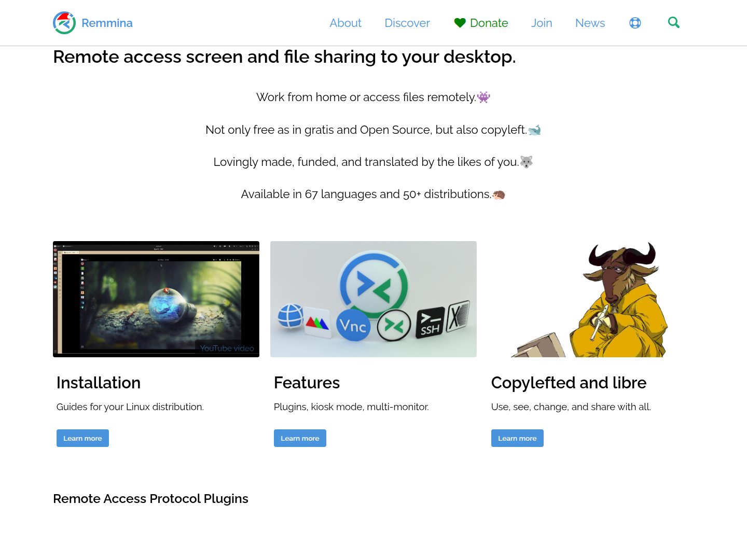
Task: Click the Features heading
Action: [307, 383]
